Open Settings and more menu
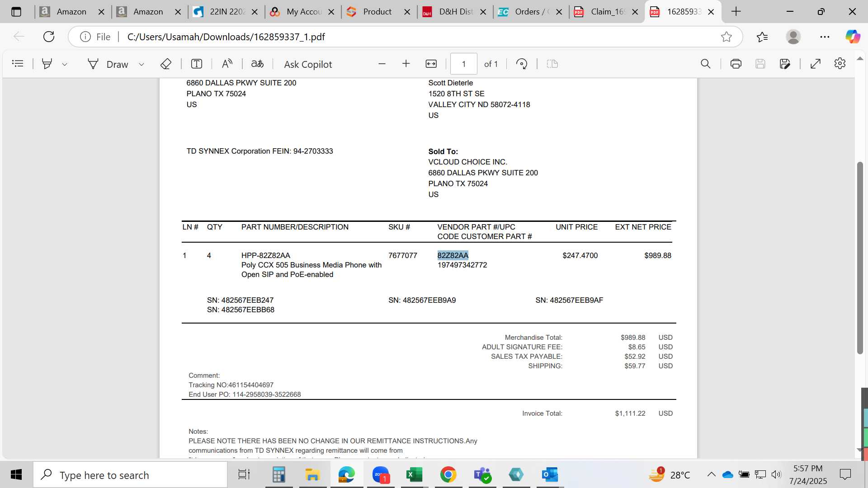The height and width of the screenshot is (488, 868). click(x=825, y=37)
